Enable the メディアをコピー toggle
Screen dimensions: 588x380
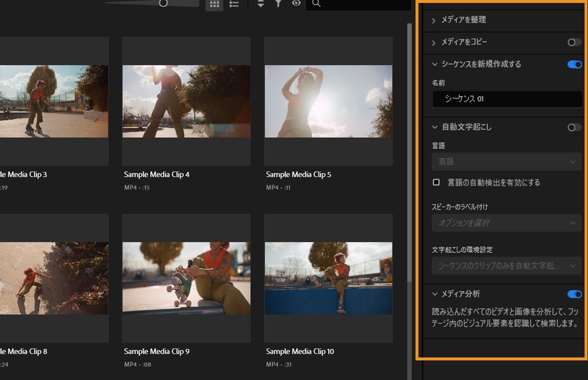[573, 43]
